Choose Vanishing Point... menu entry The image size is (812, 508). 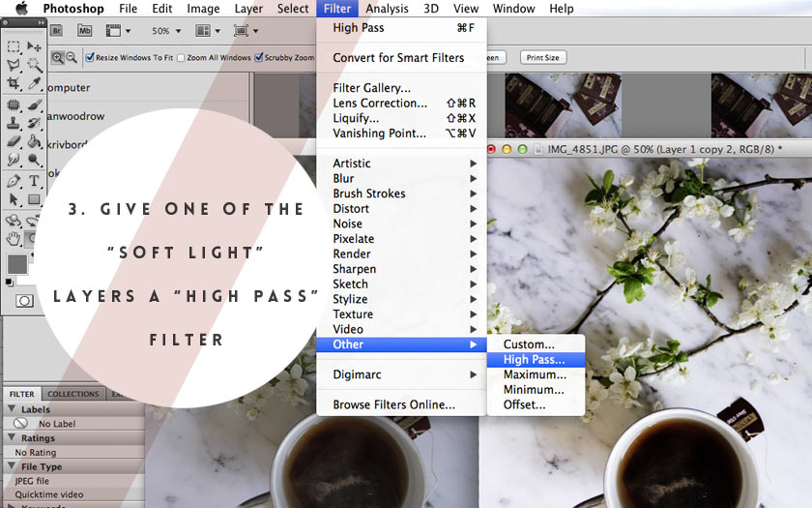point(401,134)
